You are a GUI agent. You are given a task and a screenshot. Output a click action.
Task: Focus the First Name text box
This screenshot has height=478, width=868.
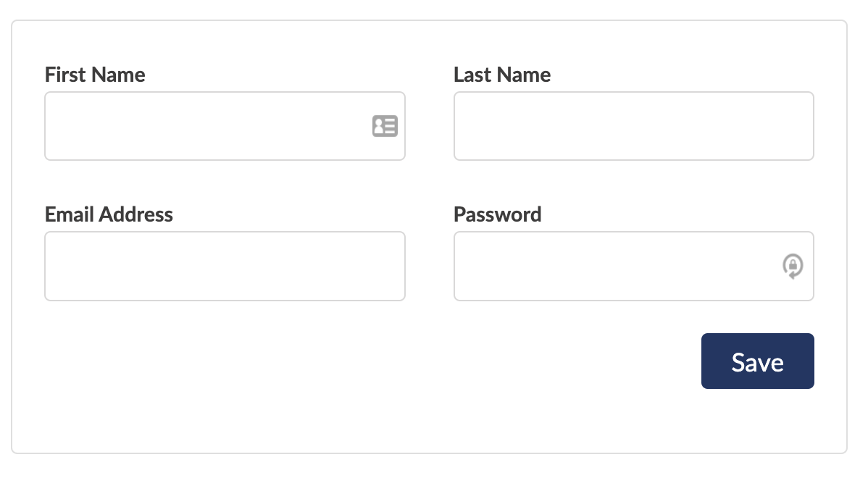click(x=225, y=126)
